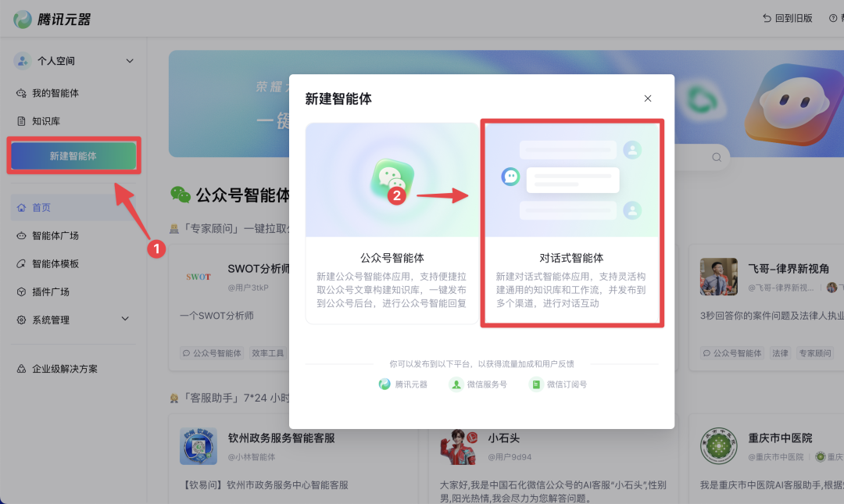Click the help question-mark icon
Image resolution: width=844 pixels, height=504 pixels.
click(x=833, y=18)
